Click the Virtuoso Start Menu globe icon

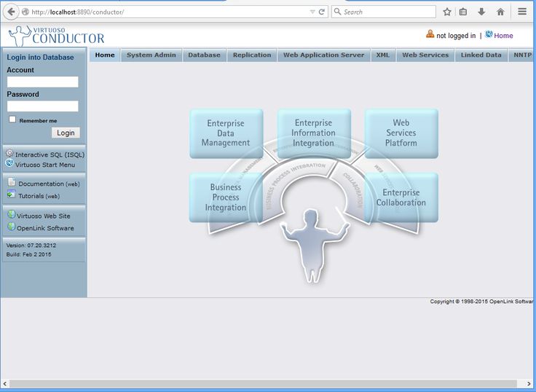point(9,163)
